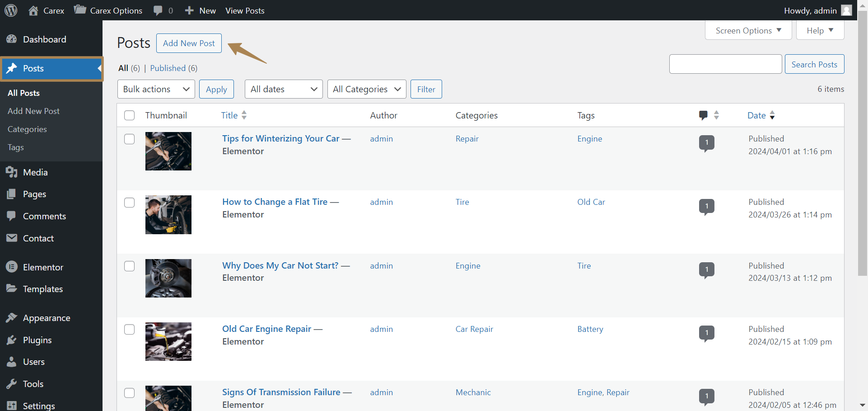The width and height of the screenshot is (868, 411).
Task: Click thumbnail of Flat Tire post
Action: (168, 215)
